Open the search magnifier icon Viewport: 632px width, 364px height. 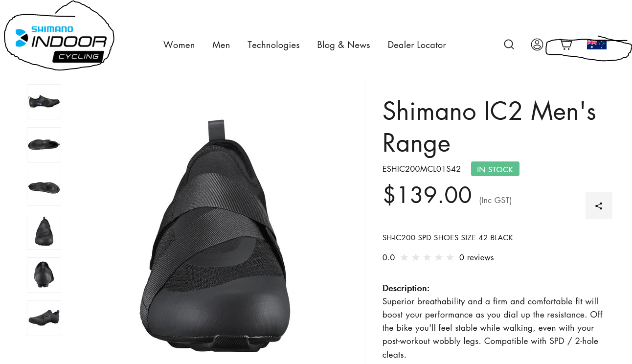tap(509, 45)
